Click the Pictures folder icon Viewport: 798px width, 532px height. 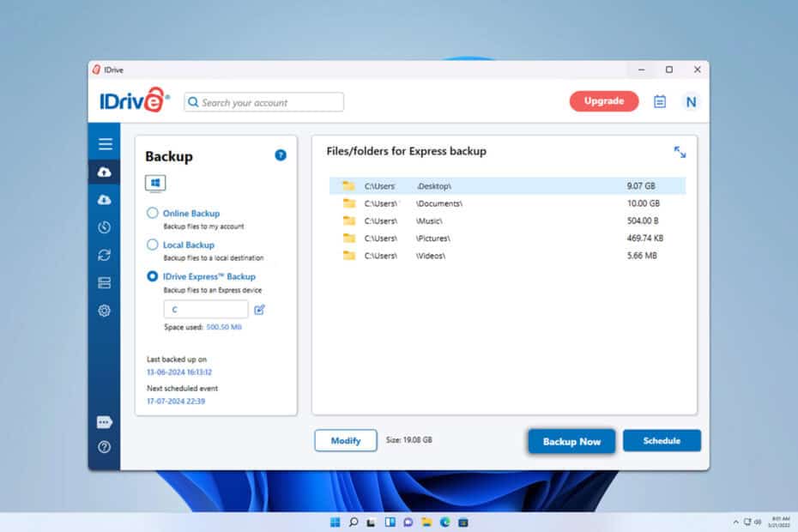tap(348, 238)
